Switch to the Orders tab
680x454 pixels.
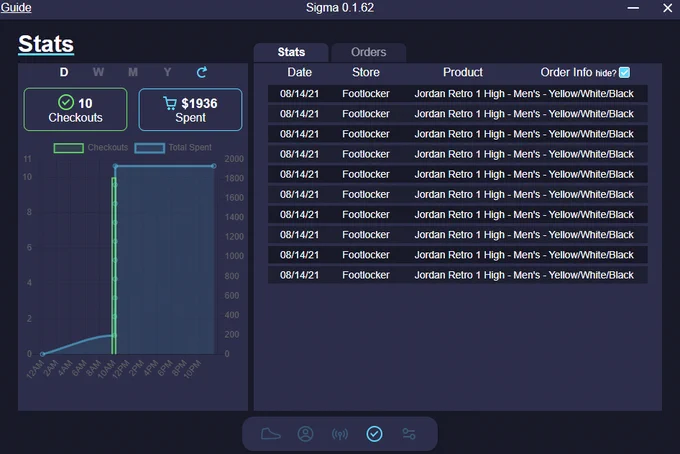(x=369, y=52)
